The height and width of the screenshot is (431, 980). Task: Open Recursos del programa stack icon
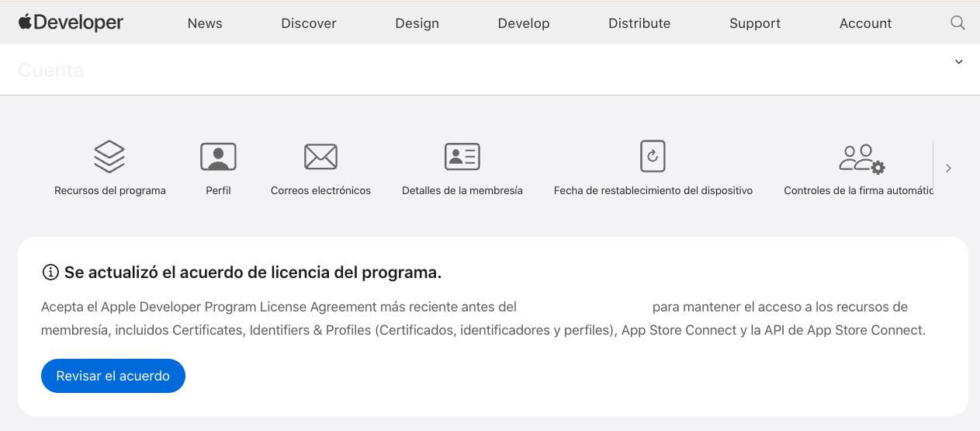click(109, 157)
